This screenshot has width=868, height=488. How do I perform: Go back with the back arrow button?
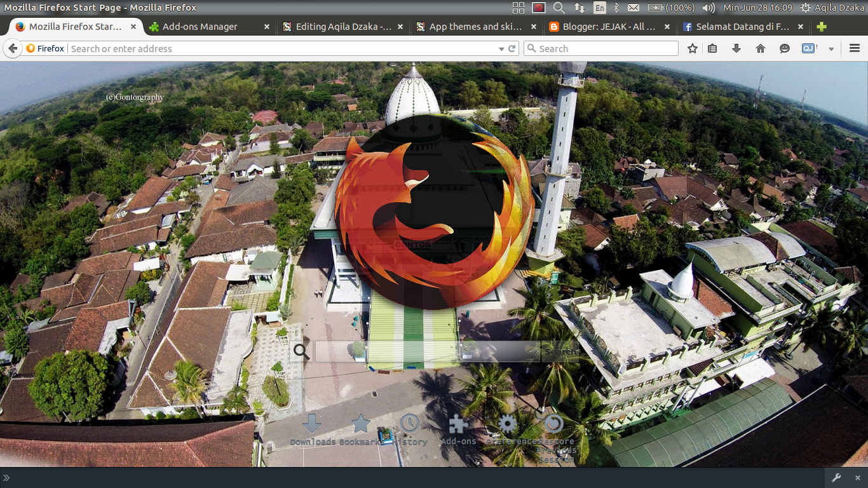(13, 48)
